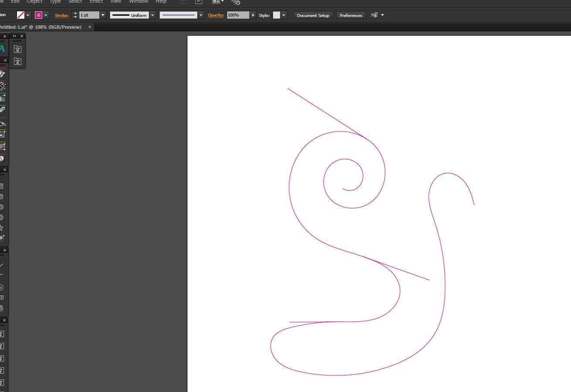Open the Uniform width profile dropdown
The height and width of the screenshot is (392, 571).
point(152,15)
